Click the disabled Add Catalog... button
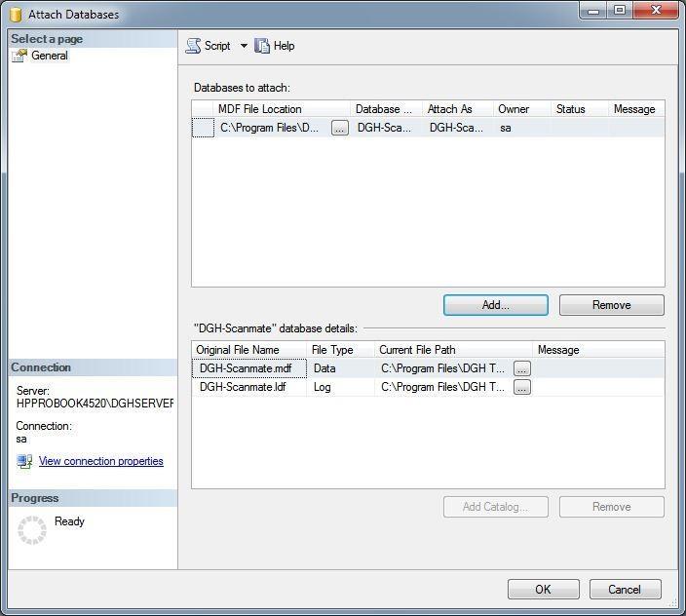 (496, 507)
